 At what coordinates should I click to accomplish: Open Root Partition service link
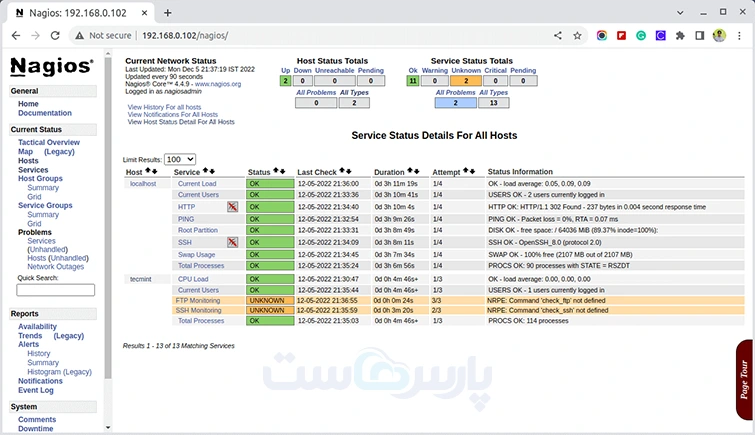point(198,230)
